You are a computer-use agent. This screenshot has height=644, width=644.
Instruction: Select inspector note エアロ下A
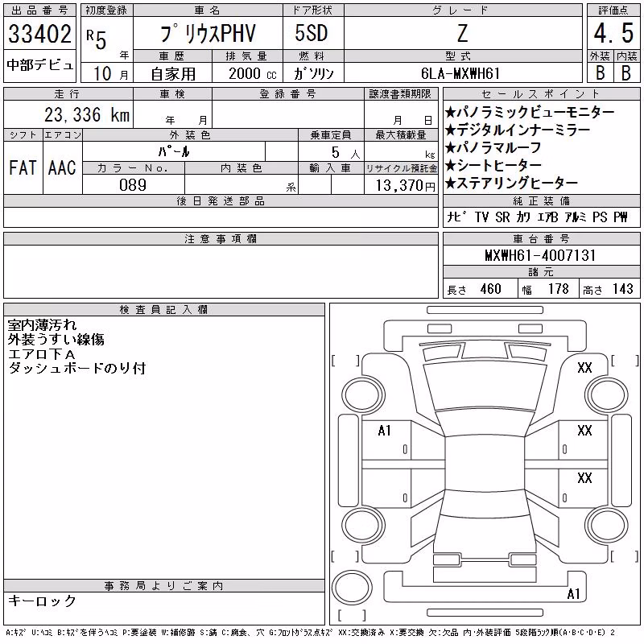coord(42,353)
